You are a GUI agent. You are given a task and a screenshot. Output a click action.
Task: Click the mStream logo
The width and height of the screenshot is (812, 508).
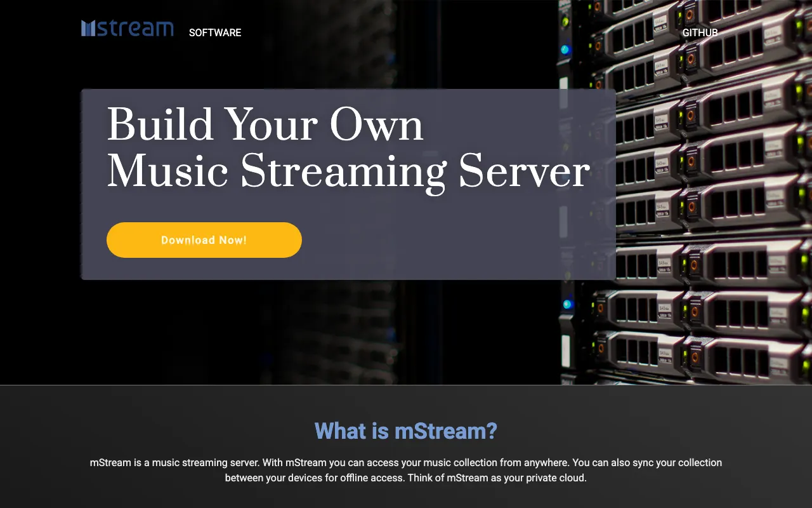tap(128, 29)
